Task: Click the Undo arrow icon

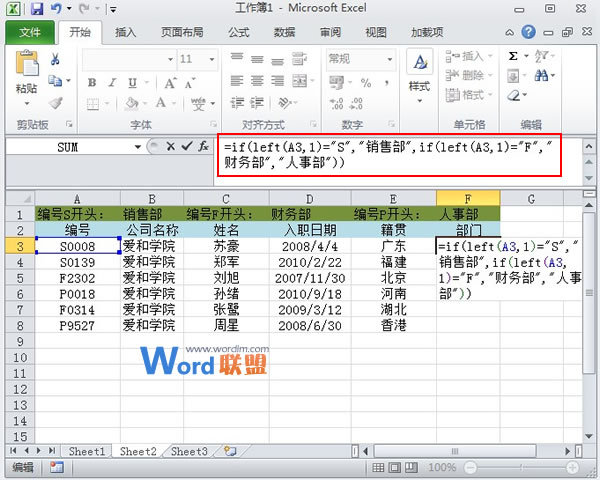Action: (58, 9)
